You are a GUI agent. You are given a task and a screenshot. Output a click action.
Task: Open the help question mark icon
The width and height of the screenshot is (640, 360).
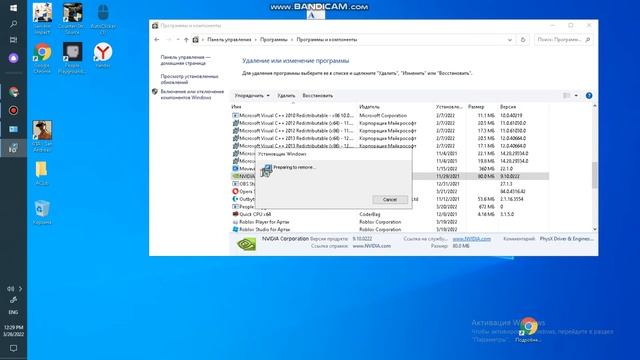pos(589,96)
